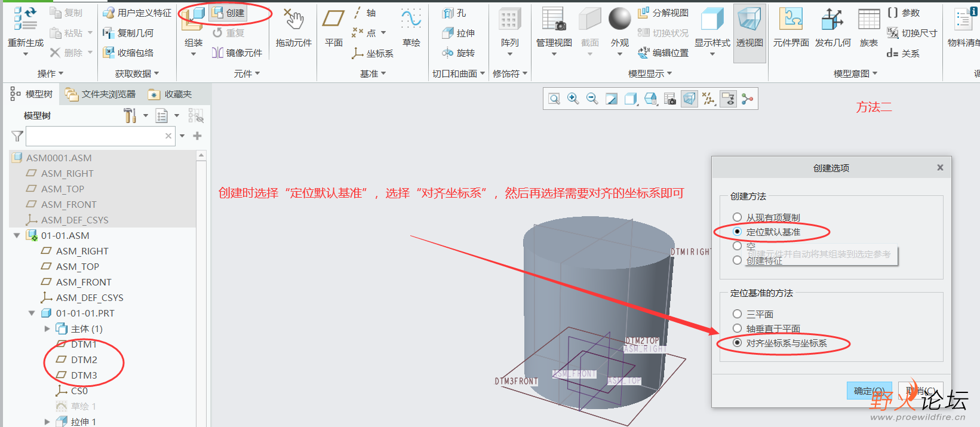Click the Copy (复制) button
980x427 pixels.
point(66,13)
